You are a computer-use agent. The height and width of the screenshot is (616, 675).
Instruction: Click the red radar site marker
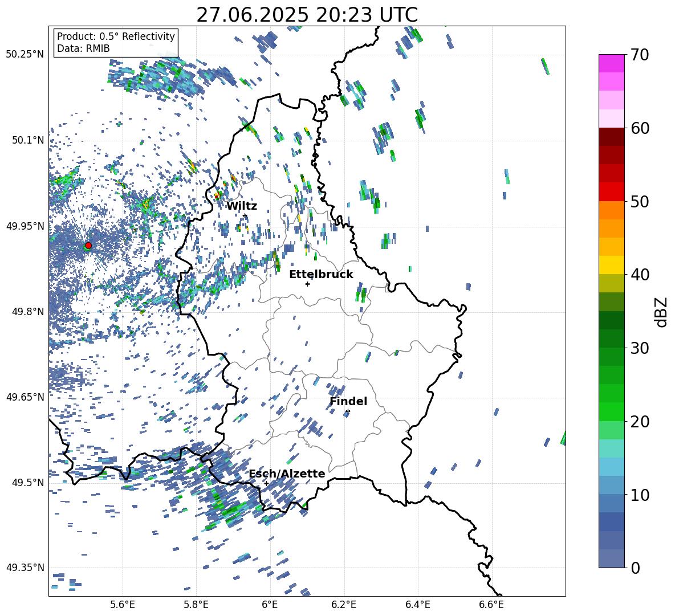(88, 246)
